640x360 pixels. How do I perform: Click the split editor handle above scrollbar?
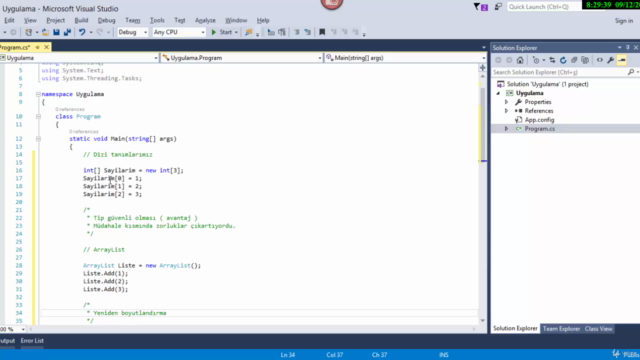[x=482, y=68]
